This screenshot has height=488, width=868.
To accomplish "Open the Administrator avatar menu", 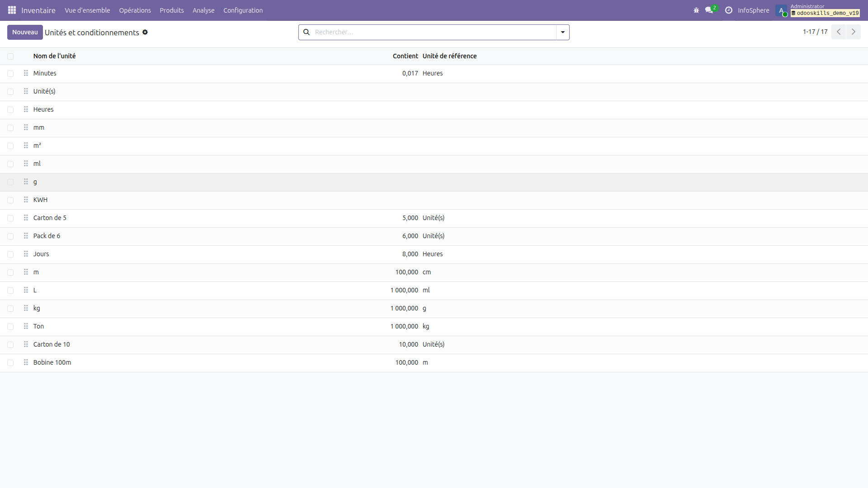I will (x=783, y=10).
